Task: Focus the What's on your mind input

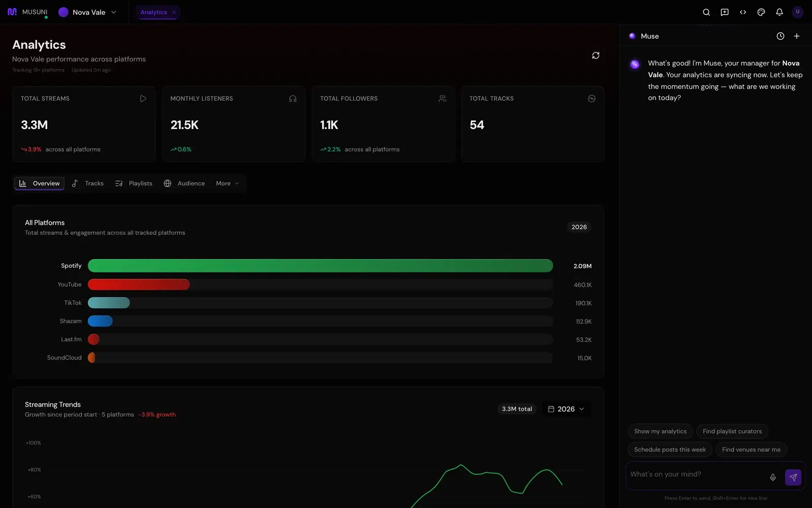Action: point(696,474)
